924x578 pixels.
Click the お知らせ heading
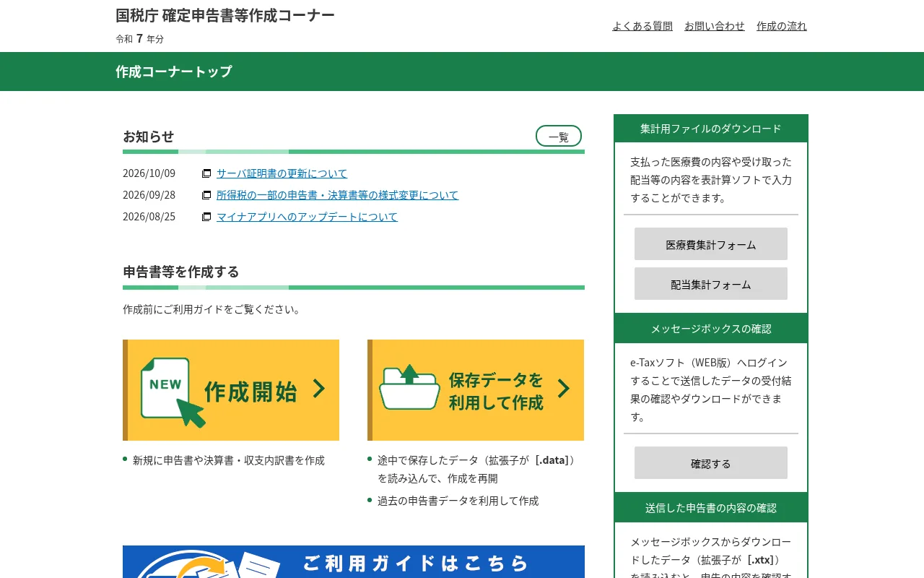coord(149,136)
